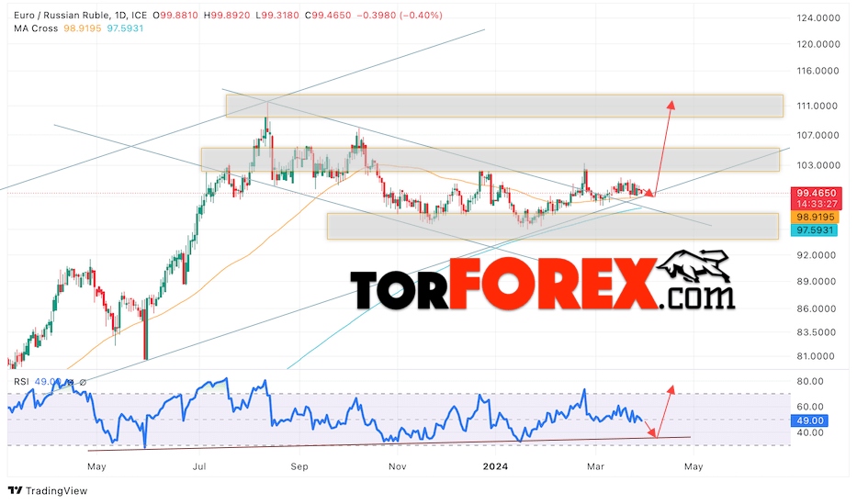
Task: Click the 89.0000 price axis label
Action: pos(816,282)
